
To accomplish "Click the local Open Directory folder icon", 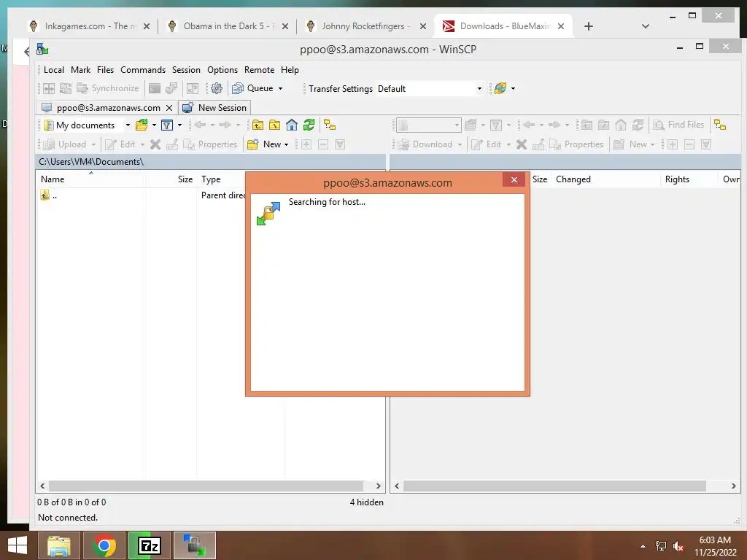I will (142, 125).
